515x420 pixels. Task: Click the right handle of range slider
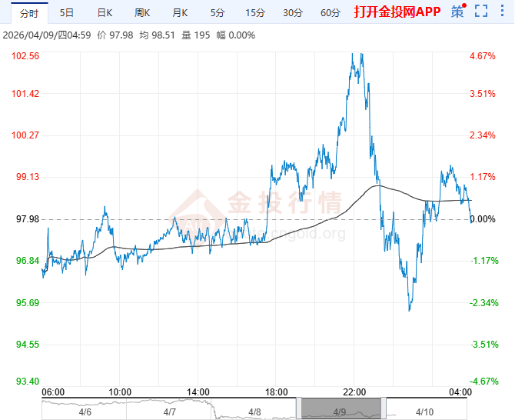384,408
